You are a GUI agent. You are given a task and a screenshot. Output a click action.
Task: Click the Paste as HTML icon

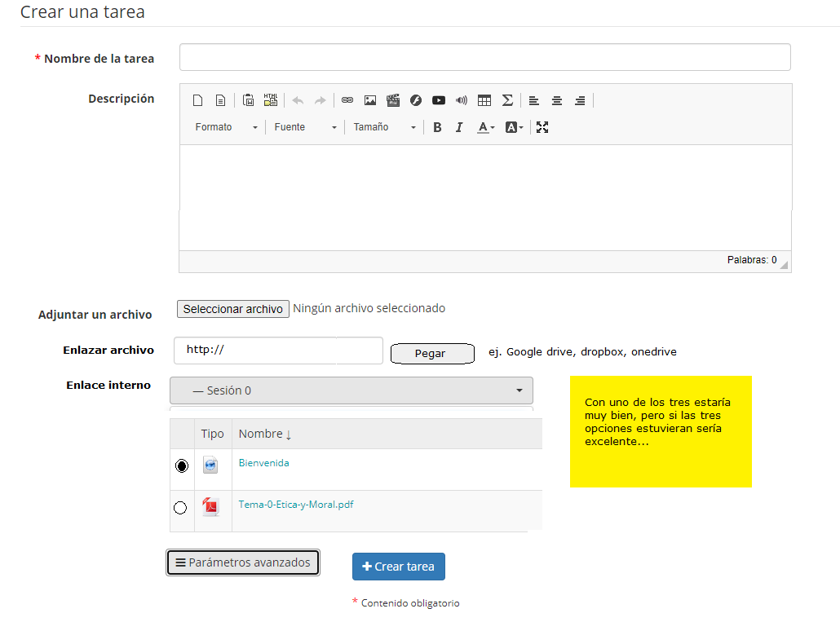[271, 100]
